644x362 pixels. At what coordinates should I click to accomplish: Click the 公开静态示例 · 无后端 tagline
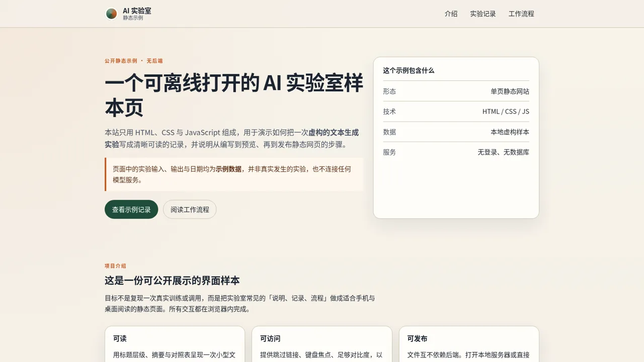[x=134, y=61]
